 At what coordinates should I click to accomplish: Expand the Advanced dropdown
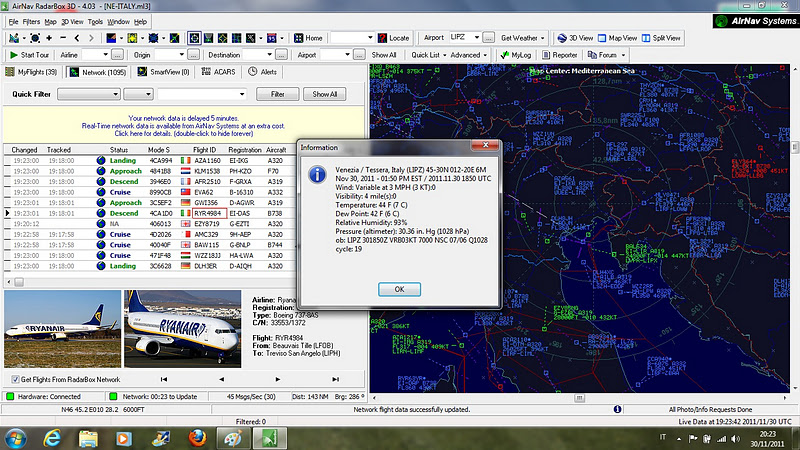coord(485,55)
